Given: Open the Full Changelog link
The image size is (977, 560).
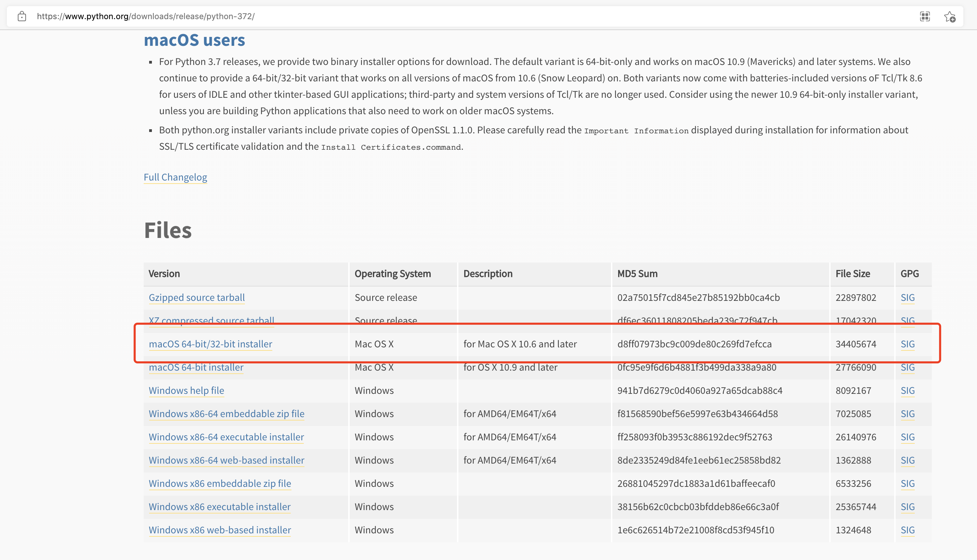Looking at the screenshot, I should click(175, 177).
